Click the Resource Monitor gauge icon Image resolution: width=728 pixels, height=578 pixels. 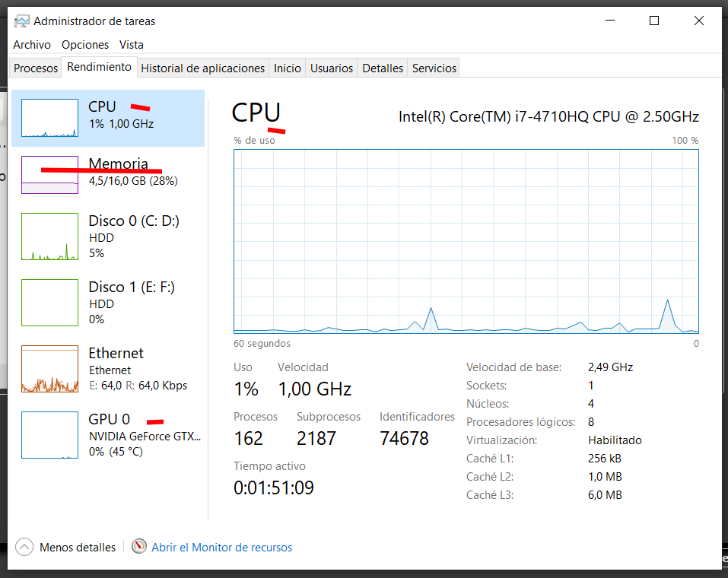click(x=138, y=547)
